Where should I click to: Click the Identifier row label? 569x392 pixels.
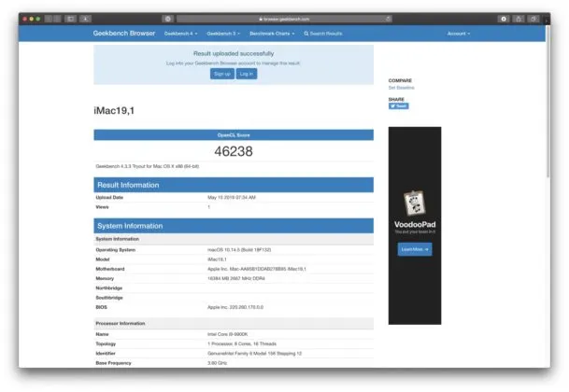coord(106,353)
